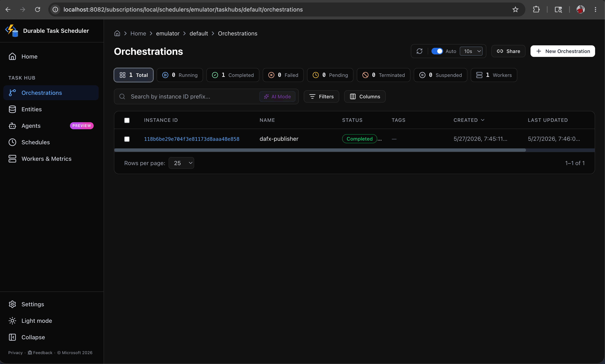Viewport: 605px width, 364px height.
Task: Click the STATUS column header
Action: 352,120
